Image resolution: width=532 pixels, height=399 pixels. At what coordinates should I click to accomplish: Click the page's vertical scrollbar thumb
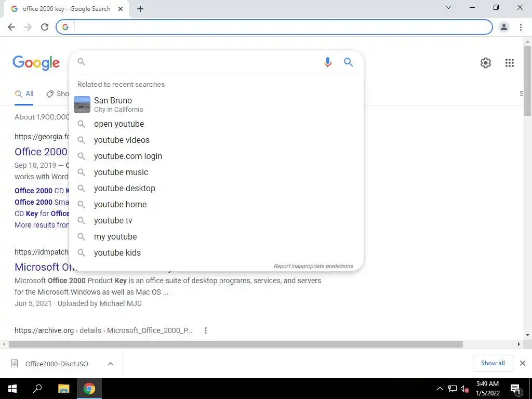coord(527,81)
